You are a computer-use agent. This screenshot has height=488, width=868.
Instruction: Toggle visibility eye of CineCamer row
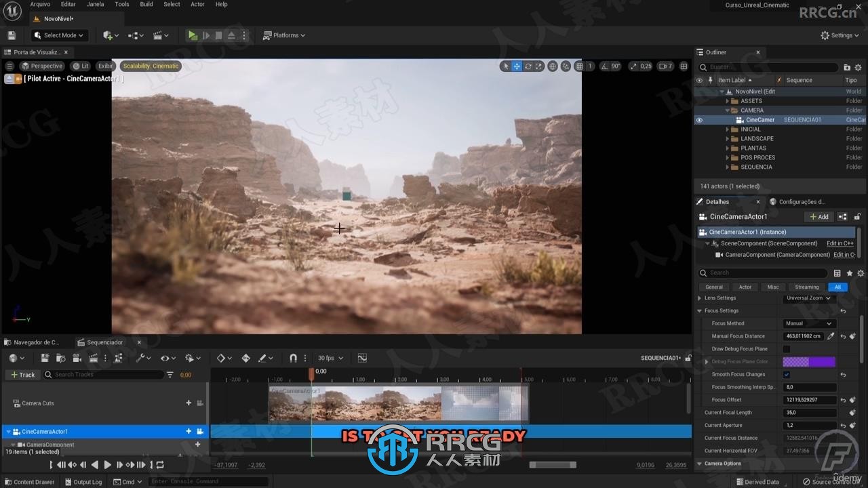(x=699, y=120)
